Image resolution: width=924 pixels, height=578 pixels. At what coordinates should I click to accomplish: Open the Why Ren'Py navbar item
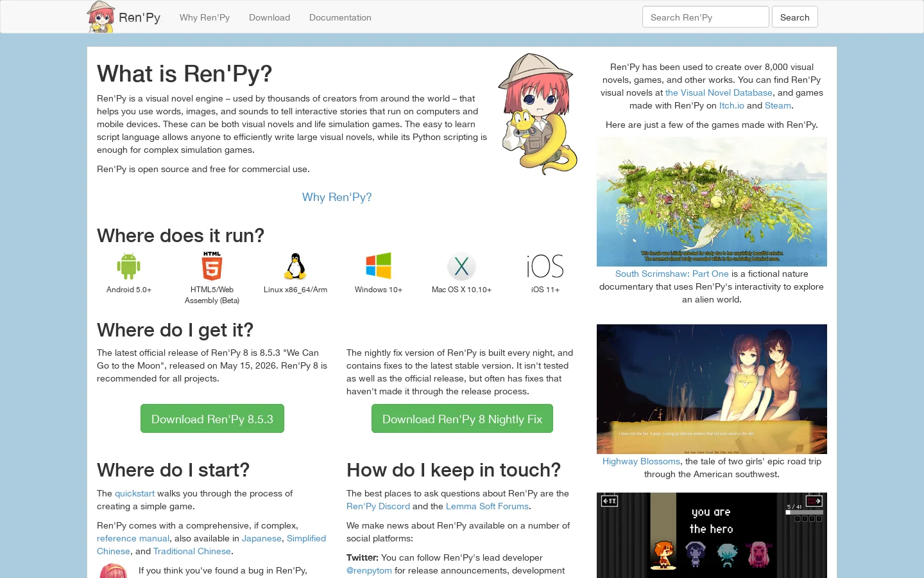[205, 17]
